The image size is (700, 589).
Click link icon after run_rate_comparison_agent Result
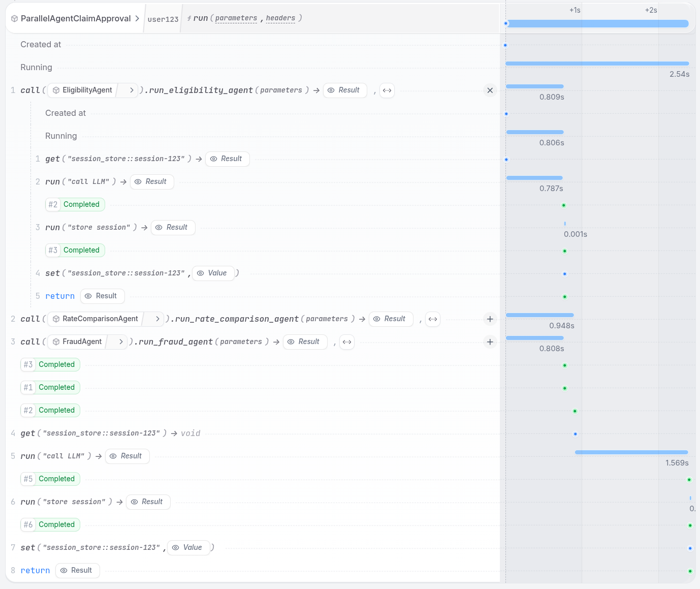(433, 319)
